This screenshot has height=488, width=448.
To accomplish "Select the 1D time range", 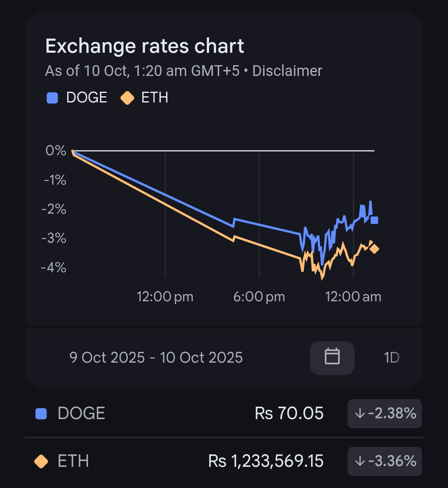I will pyautogui.click(x=392, y=357).
